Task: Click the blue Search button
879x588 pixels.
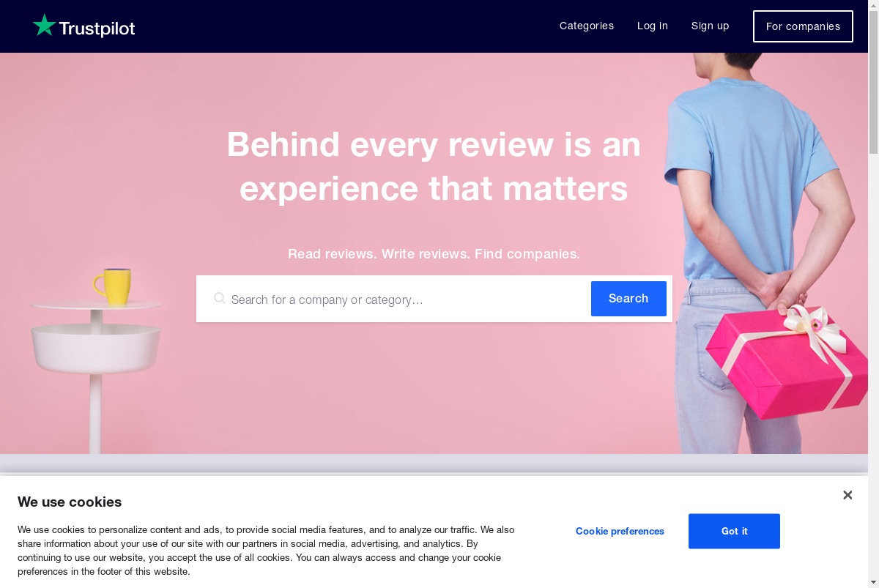Action: (x=628, y=299)
